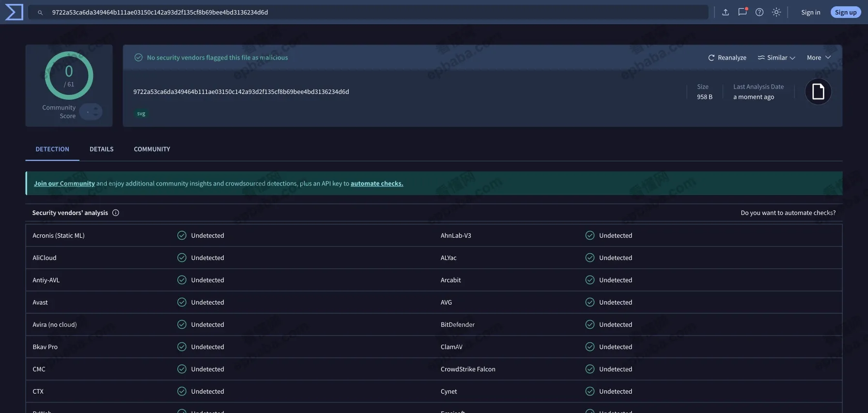868x413 pixels.
Task: Click the Antiy-AVL vendor name
Action: point(46,280)
